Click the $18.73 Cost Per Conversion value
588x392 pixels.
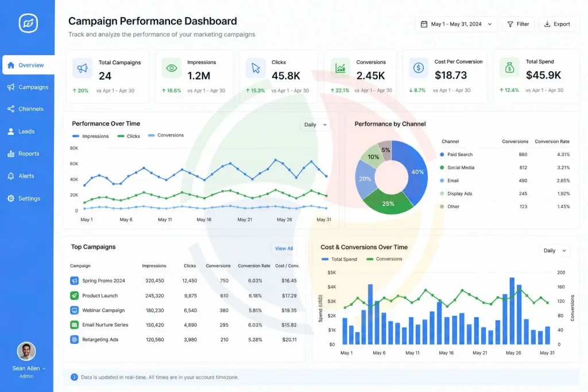tap(451, 75)
